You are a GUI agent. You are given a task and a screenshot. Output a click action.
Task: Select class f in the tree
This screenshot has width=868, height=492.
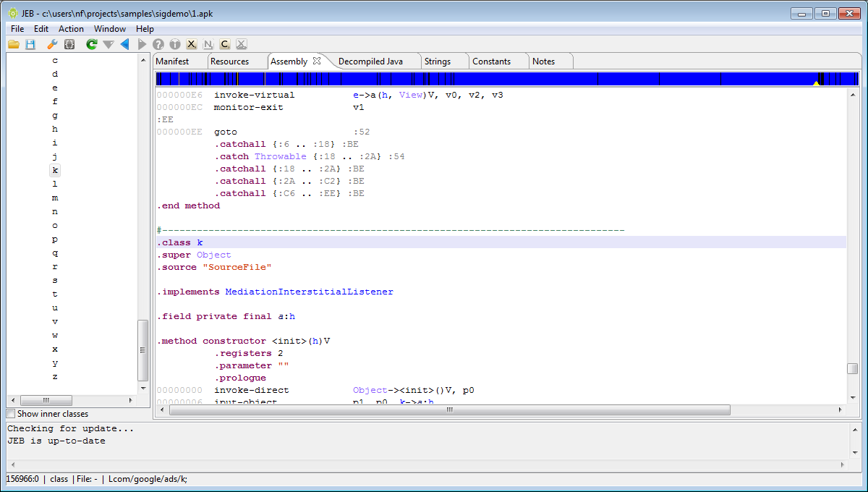[x=55, y=102]
